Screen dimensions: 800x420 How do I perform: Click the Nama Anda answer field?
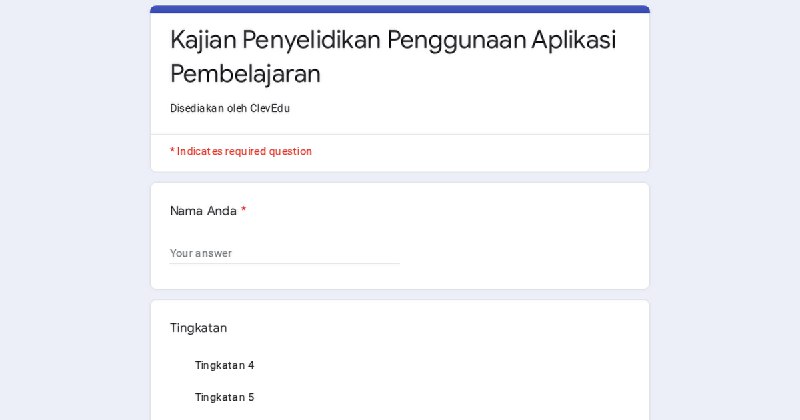[x=285, y=253]
